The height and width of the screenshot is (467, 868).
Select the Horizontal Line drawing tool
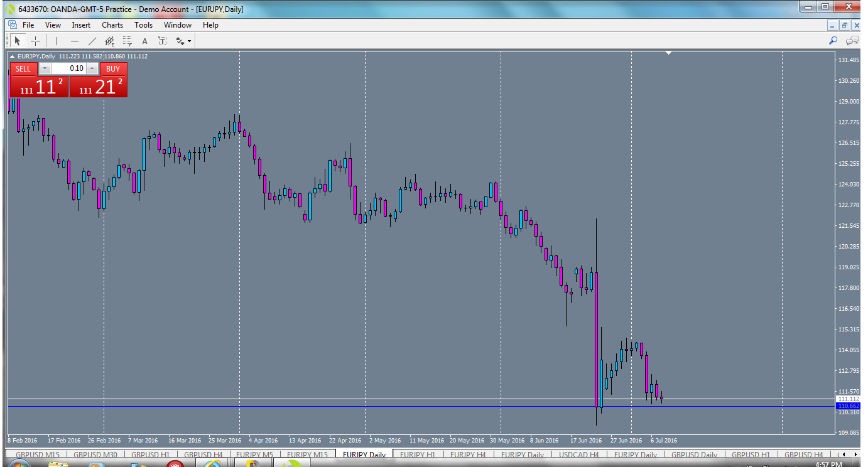(73, 41)
